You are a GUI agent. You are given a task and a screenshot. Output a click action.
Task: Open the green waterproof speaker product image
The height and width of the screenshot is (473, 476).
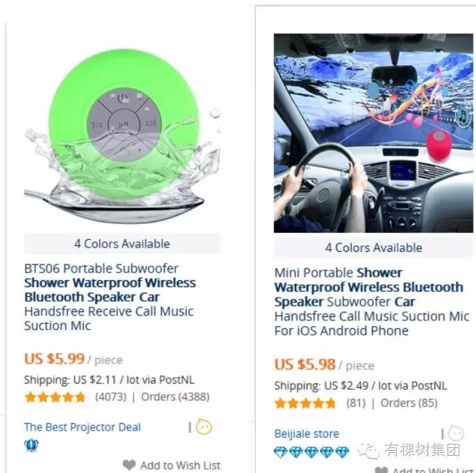122,135
